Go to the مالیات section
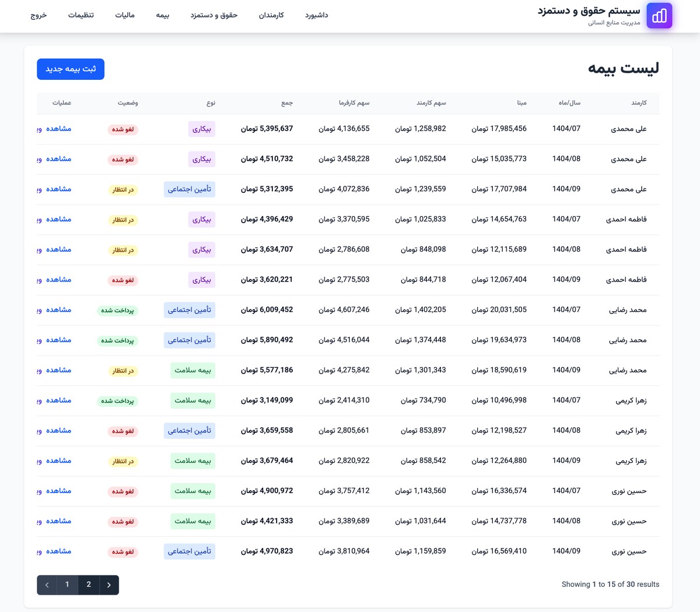 click(x=125, y=15)
